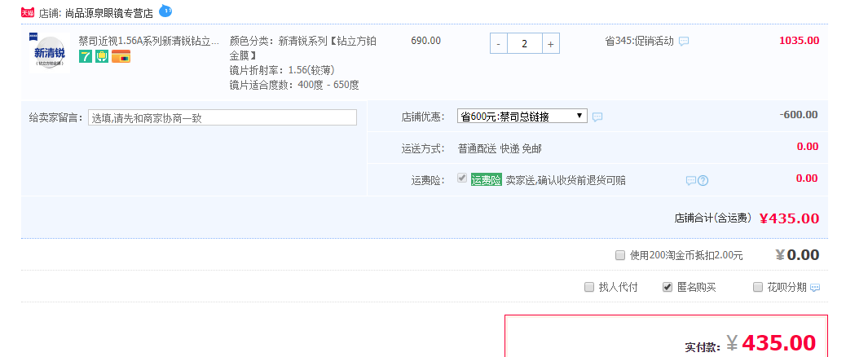Click the info bubble next to 店铺优惠 dropdown
The height and width of the screenshot is (357, 868).
597,117
